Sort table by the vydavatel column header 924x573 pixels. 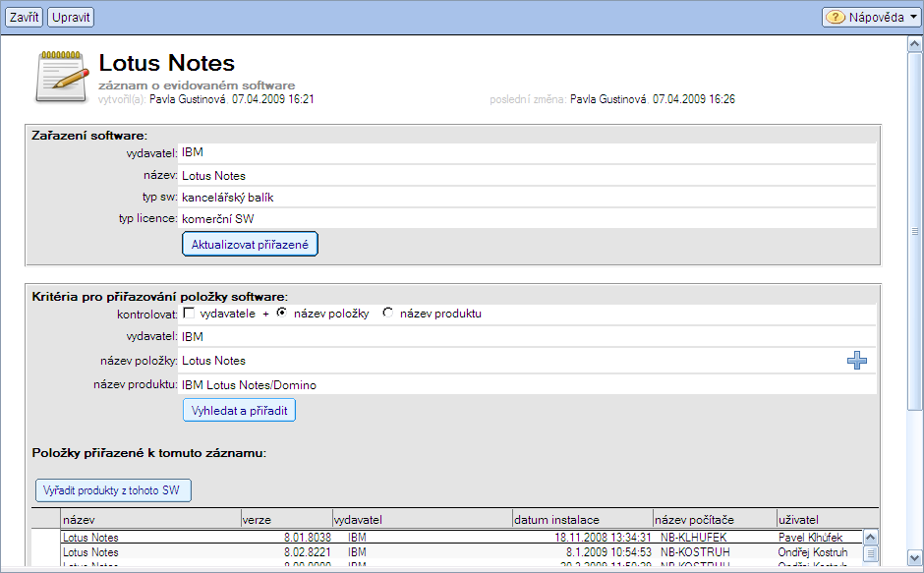click(x=423, y=519)
